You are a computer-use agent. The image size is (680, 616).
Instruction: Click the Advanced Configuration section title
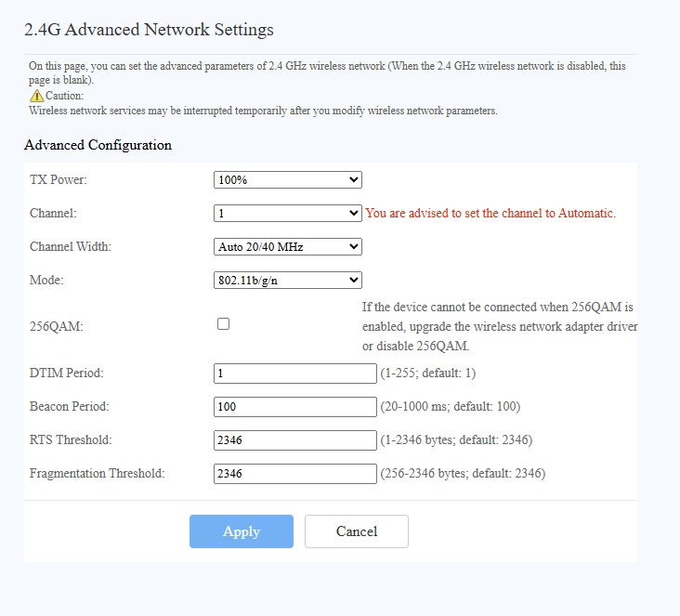[98, 145]
